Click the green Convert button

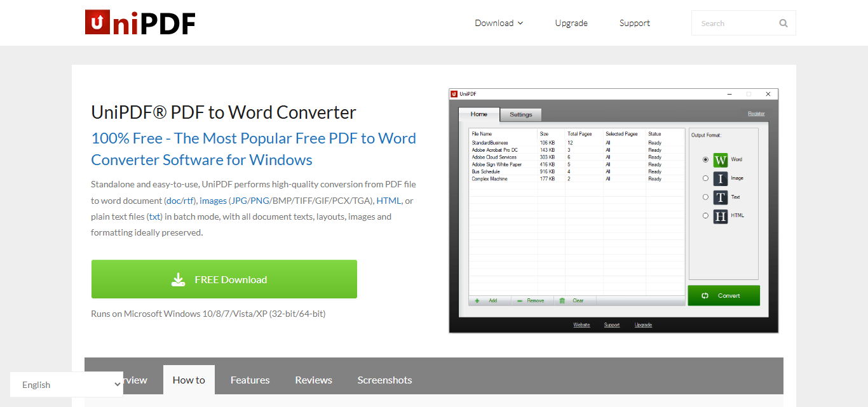coord(724,296)
